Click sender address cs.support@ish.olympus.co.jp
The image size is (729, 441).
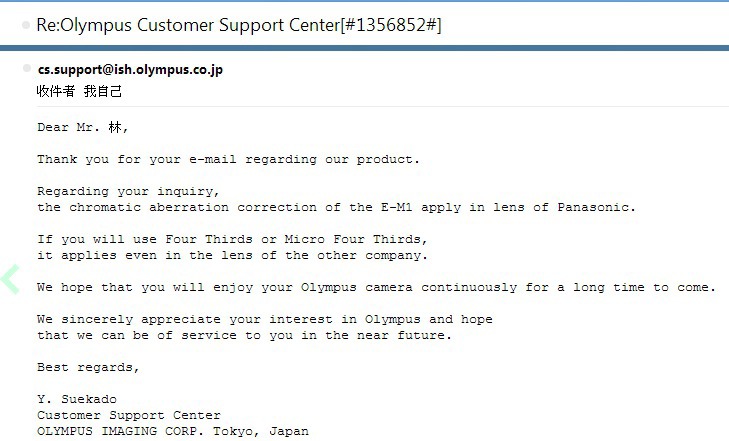(x=130, y=70)
